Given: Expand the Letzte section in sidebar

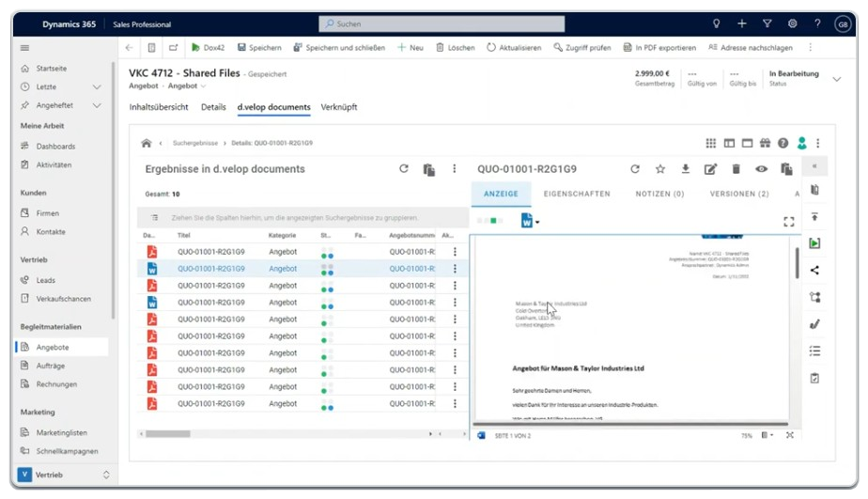Looking at the screenshot, I should (x=97, y=87).
